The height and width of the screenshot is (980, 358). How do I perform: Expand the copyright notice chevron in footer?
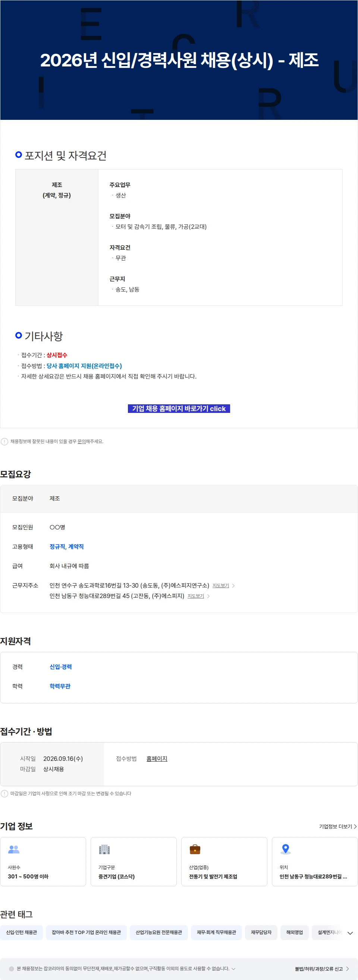pyautogui.click(x=233, y=969)
